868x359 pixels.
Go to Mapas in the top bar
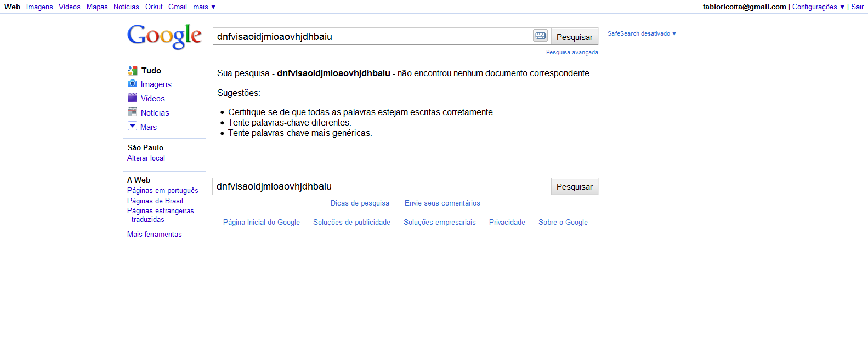[x=97, y=7]
